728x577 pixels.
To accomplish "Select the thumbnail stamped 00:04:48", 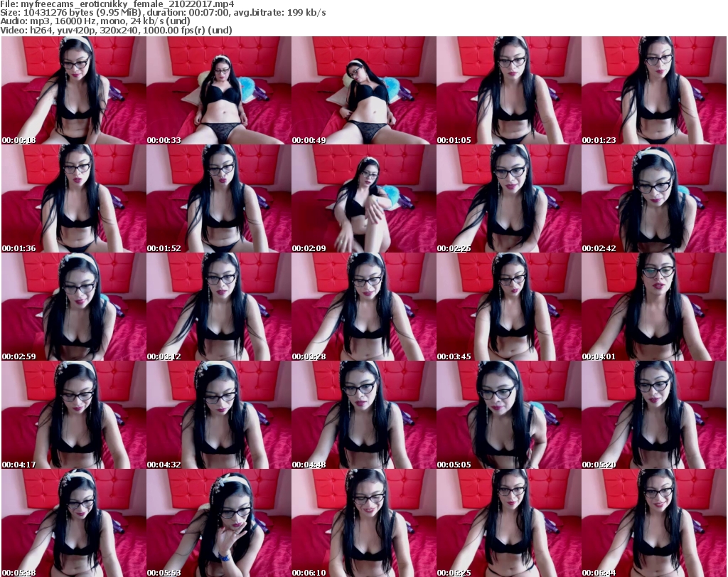I will (x=363, y=415).
